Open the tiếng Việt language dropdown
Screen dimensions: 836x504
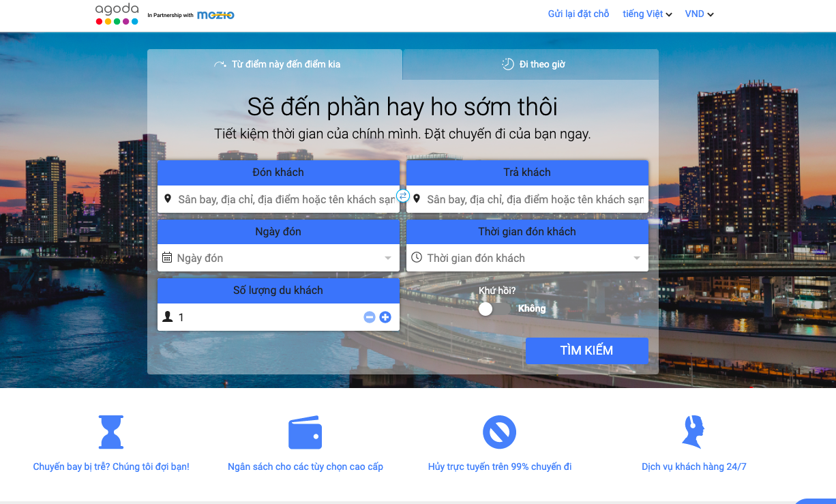point(646,14)
